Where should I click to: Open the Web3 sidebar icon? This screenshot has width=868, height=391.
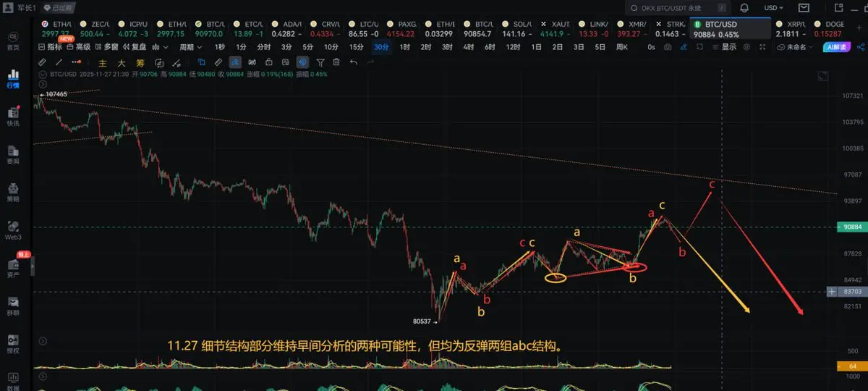tap(13, 230)
